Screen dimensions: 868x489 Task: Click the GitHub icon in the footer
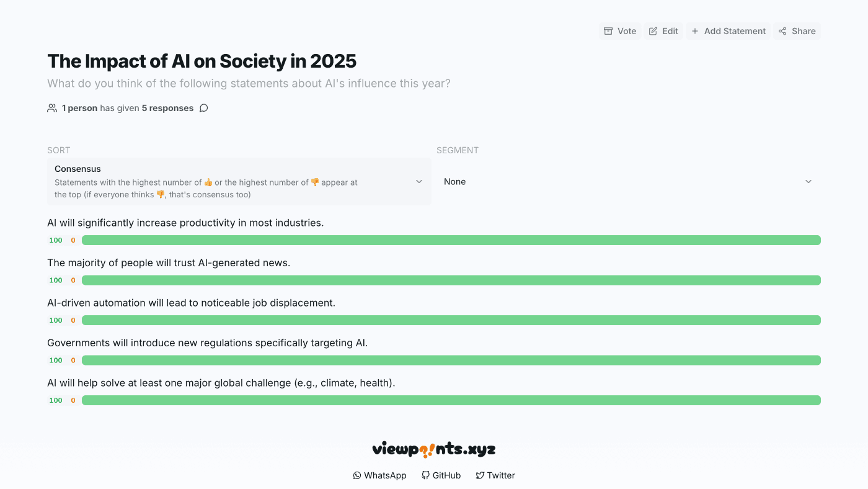(x=425, y=475)
